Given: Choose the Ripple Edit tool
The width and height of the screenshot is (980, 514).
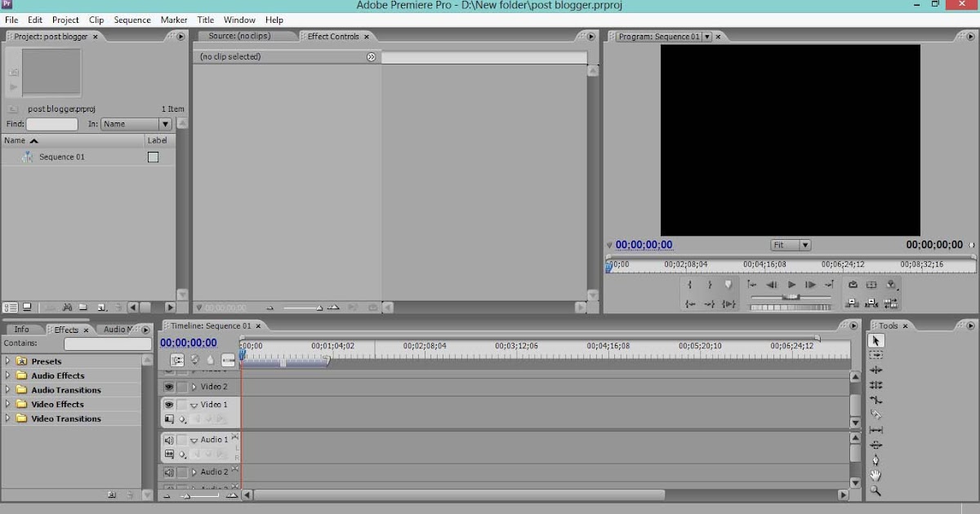Looking at the screenshot, I should coord(875,368).
